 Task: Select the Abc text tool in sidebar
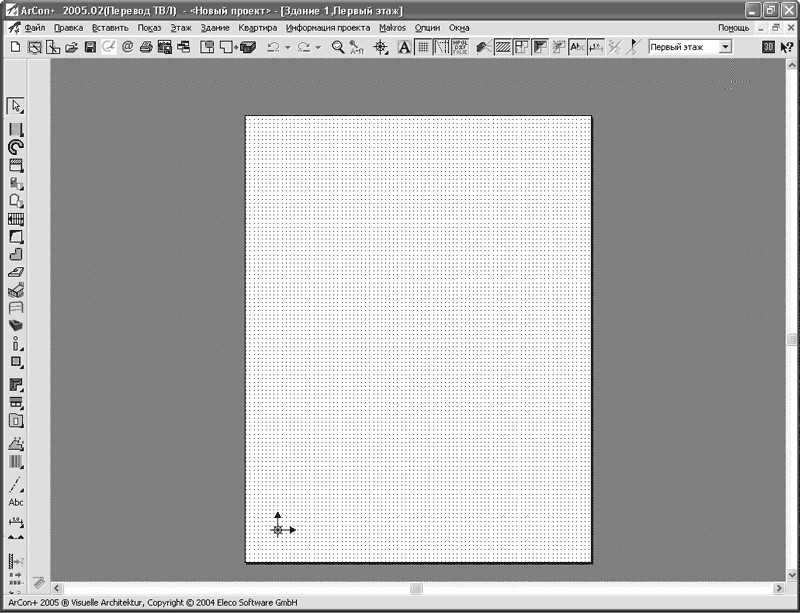16,502
